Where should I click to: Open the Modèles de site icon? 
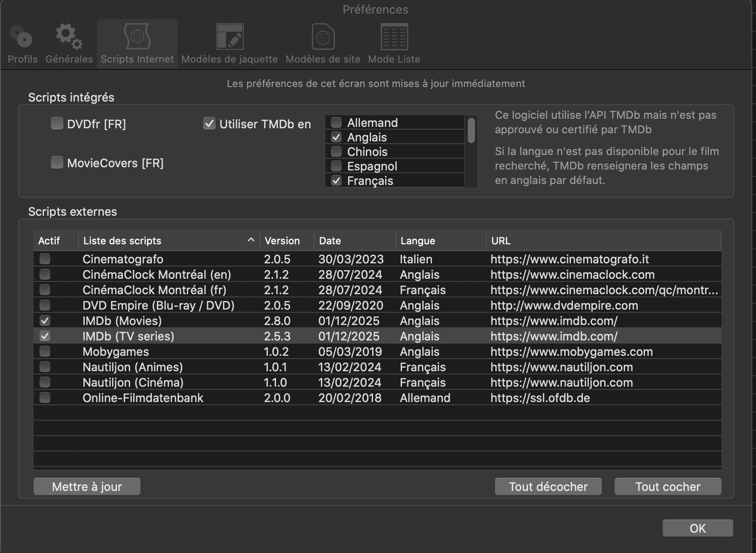click(323, 37)
